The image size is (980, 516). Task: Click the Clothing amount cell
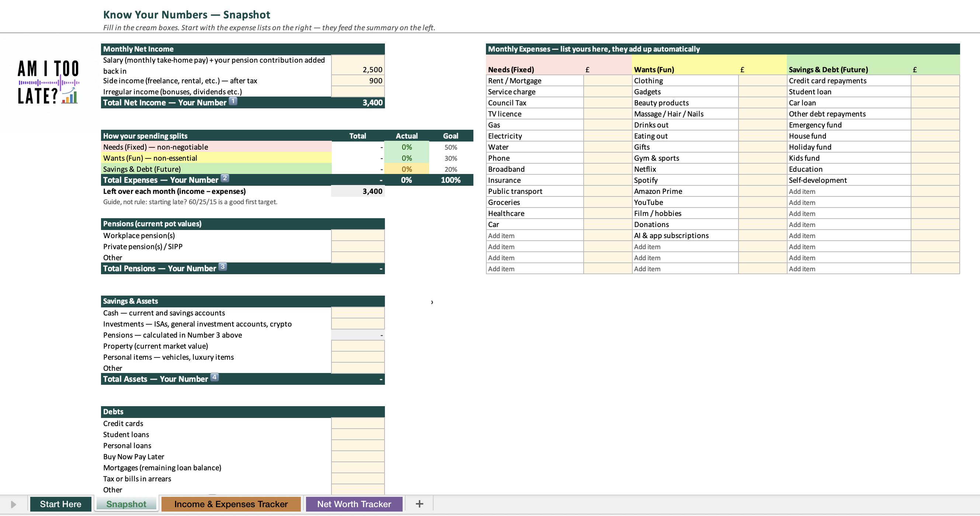click(x=762, y=81)
